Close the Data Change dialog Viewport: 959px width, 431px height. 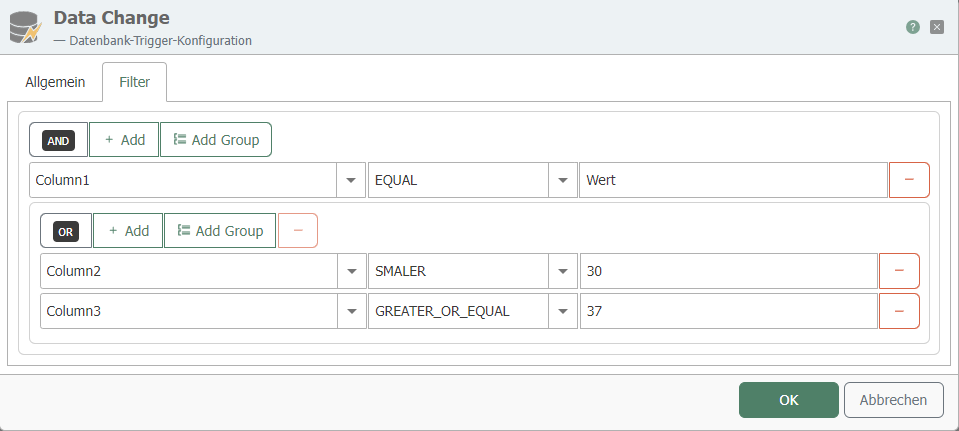[937, 27]
